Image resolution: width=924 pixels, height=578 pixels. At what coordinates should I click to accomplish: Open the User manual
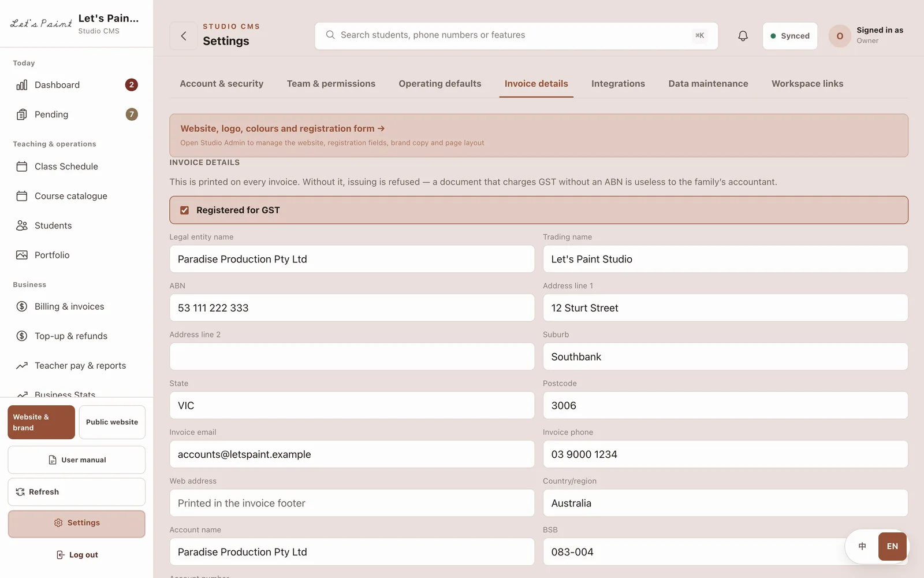coord(77,460)
